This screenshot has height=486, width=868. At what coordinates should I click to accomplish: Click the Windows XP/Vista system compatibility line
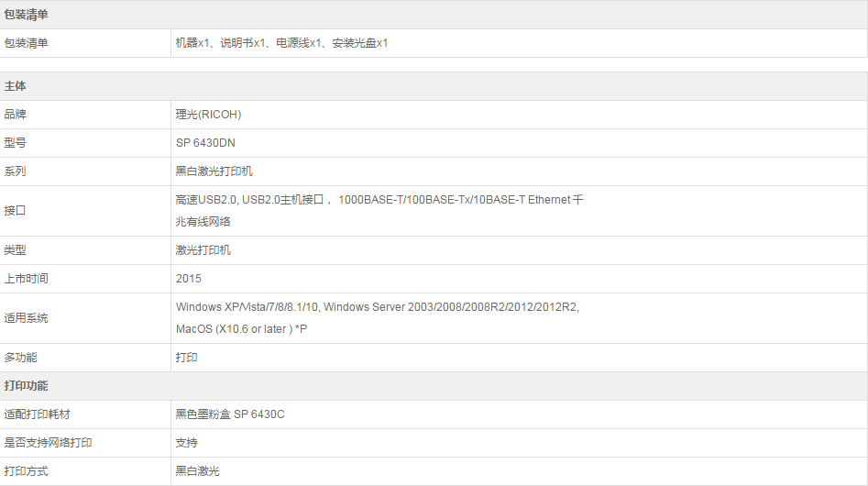click(378, 307)
